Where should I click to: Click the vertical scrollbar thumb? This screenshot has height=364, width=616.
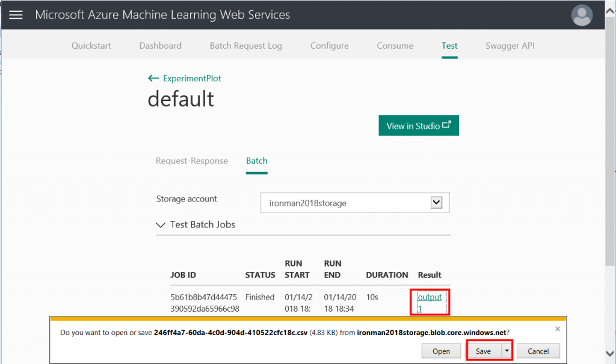pyautogui.click(x=610, y=141)
